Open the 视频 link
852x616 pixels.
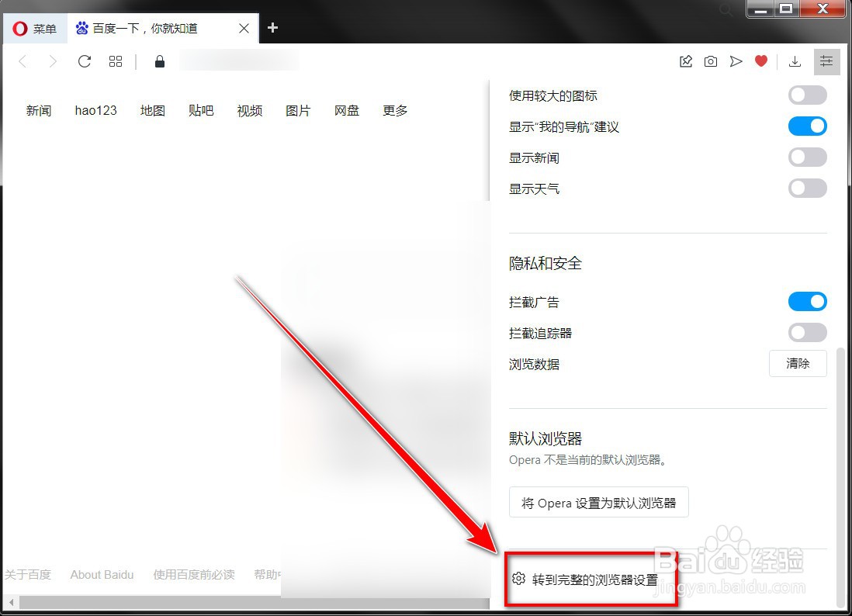click(x=250, y=111)
